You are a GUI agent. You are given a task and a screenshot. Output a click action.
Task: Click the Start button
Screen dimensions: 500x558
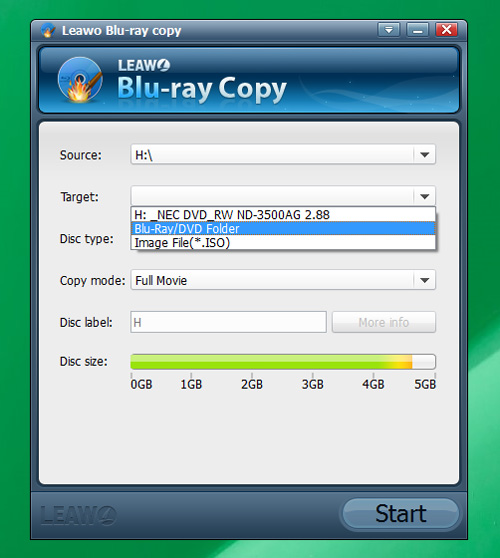pyautogui.click(x=401, y=513)
